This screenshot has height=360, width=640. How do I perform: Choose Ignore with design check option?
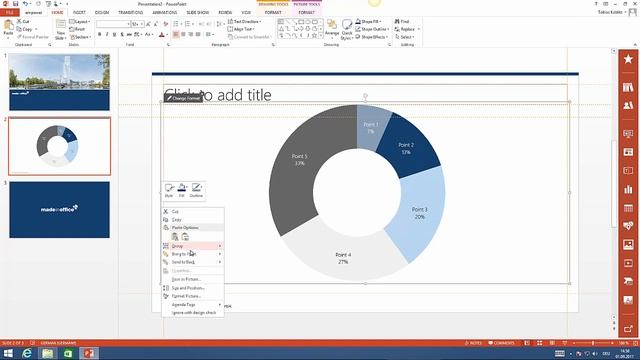pyautogui.click(x=193, y=313)
